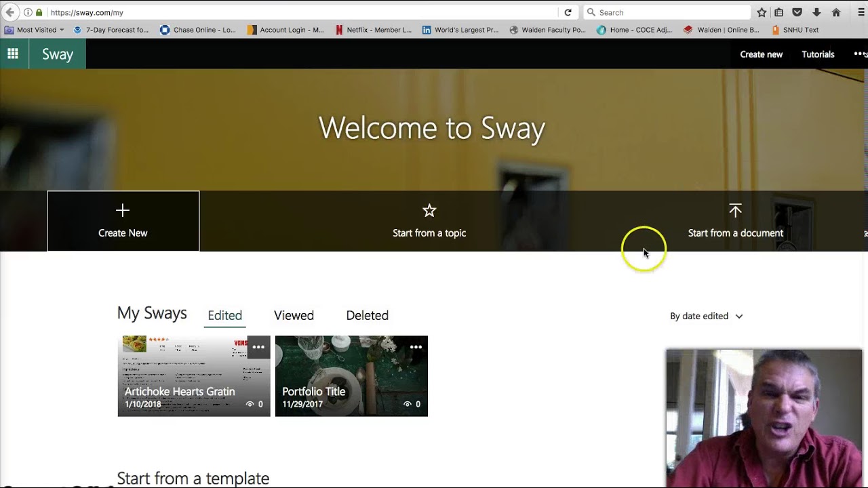The image size is (868, 488).
Task: Open the Home - COCE Adj... bookmark
Action: [635, 30]
